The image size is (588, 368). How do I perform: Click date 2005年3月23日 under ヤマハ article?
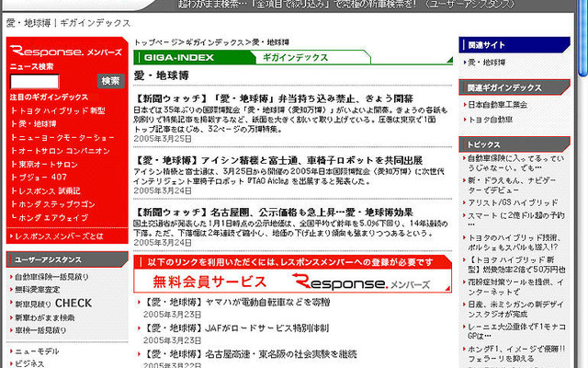pyautogui.click(x=173, y=315)
